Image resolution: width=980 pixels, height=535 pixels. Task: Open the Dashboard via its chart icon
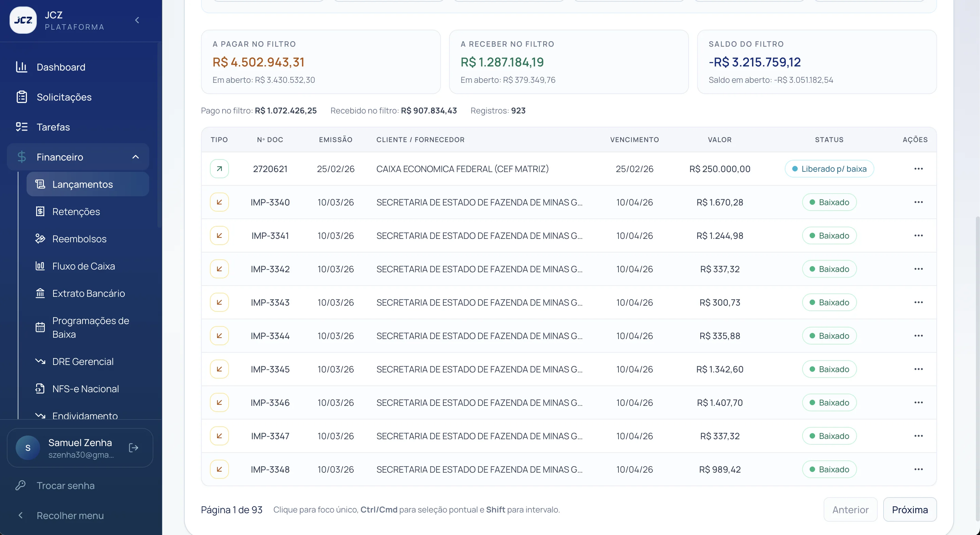[x=22, y=67]
